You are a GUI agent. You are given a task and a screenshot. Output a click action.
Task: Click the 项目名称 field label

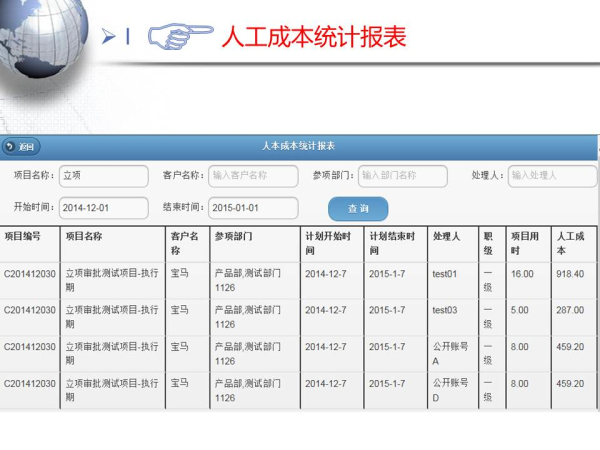pos(34,175)
